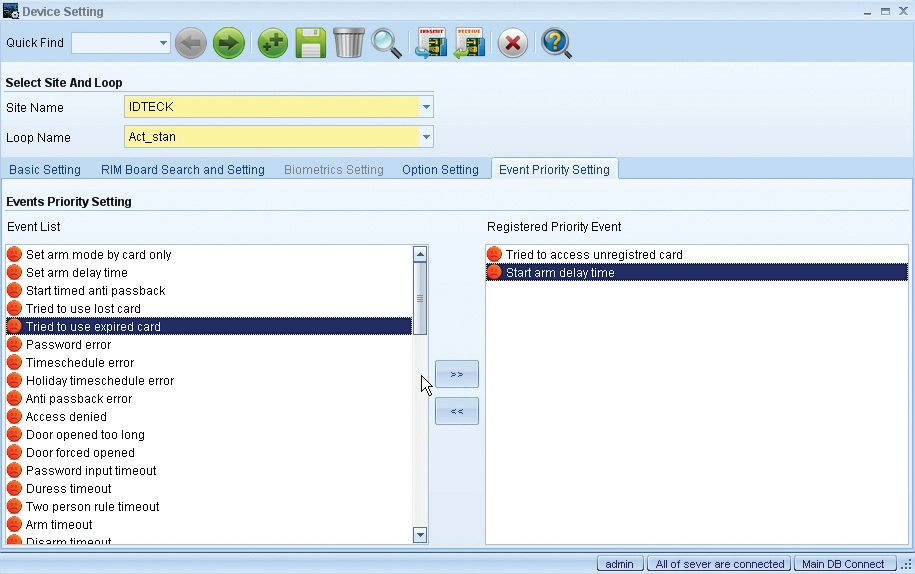Open the Site Name dropdown
Image resolution: width=915 pixels, height=574 pixels.
coord(427,107)
